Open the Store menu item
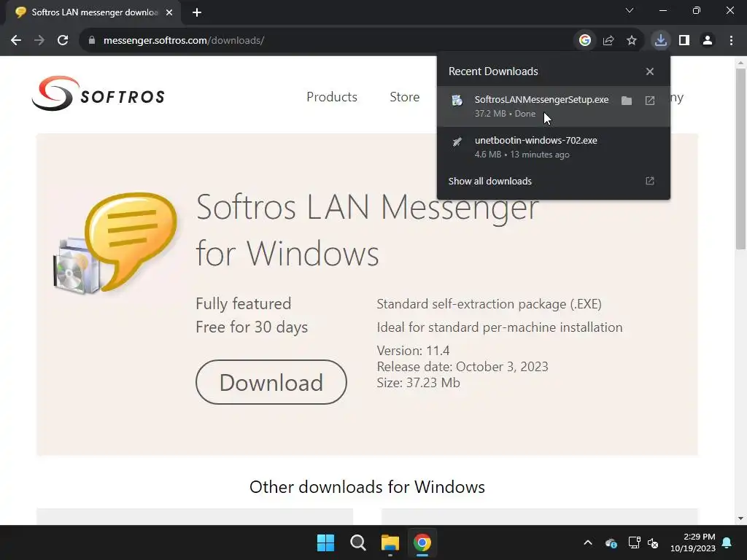This screenshot has height=560, width=747. tap(404, 97)
